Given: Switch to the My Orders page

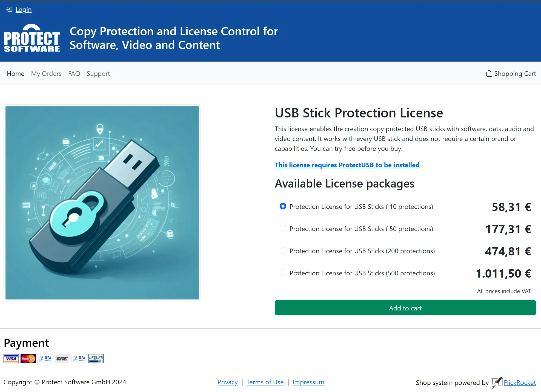Looking at the screenshot, I should (46, 73).
